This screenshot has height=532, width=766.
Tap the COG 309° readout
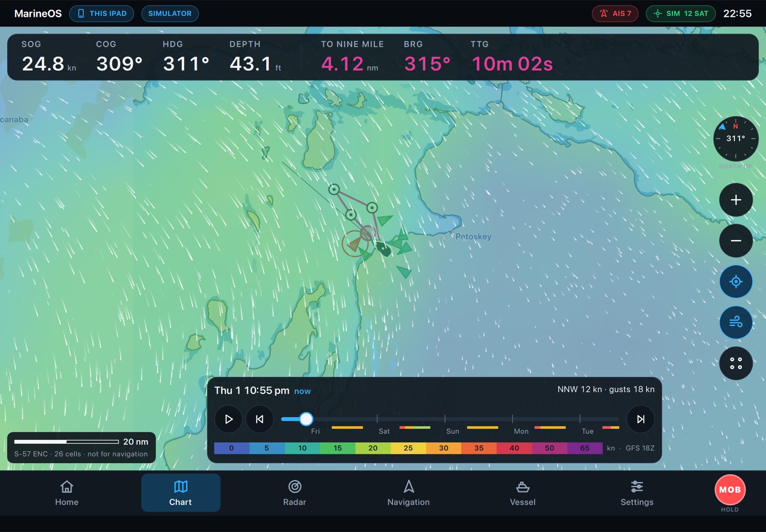[x=119, y=57]
